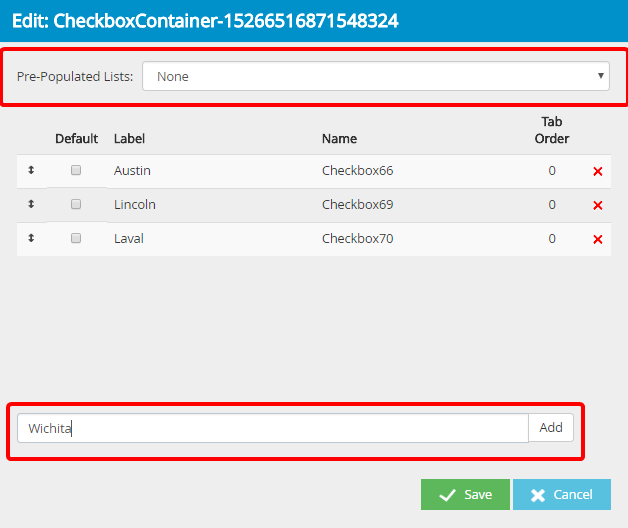
Task: Open the Pre-Populated Lists dropdown
Action: [375, 77]
